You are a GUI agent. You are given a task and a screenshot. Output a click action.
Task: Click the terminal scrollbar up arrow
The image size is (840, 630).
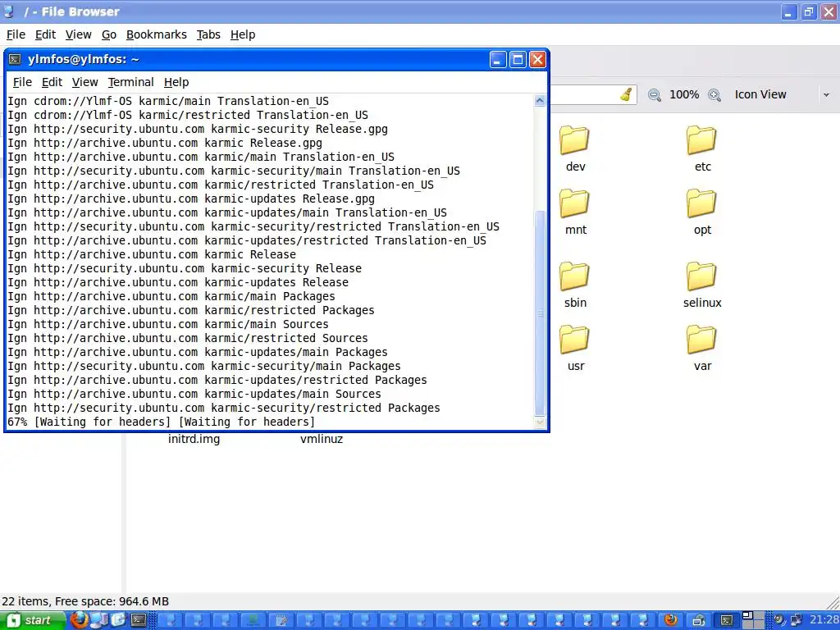click(x=540, y=101)
